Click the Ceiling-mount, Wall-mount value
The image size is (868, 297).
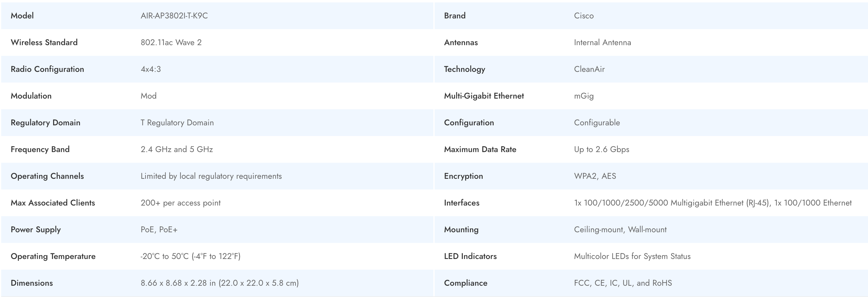tap(620, 229)
